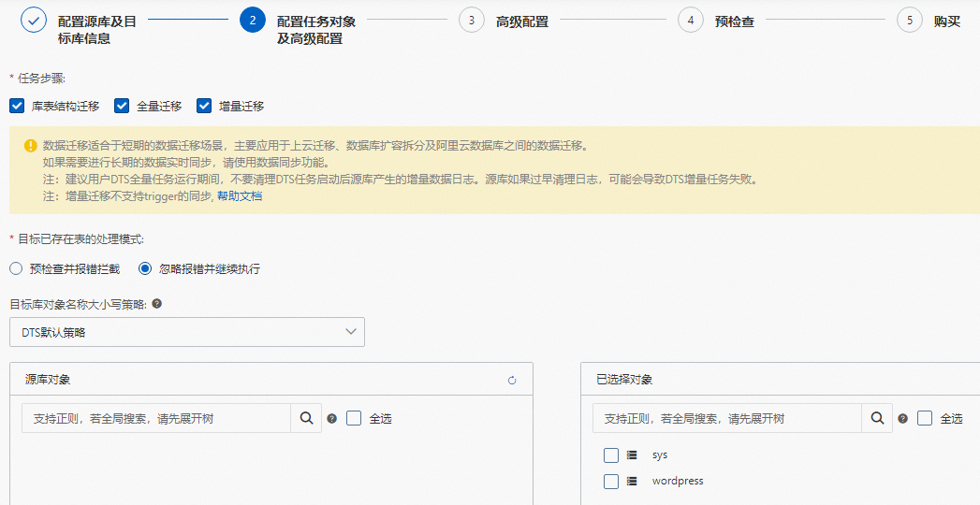Go to step 购买
Viewport: 980px width, 505px height.
[x=947, y=22]
